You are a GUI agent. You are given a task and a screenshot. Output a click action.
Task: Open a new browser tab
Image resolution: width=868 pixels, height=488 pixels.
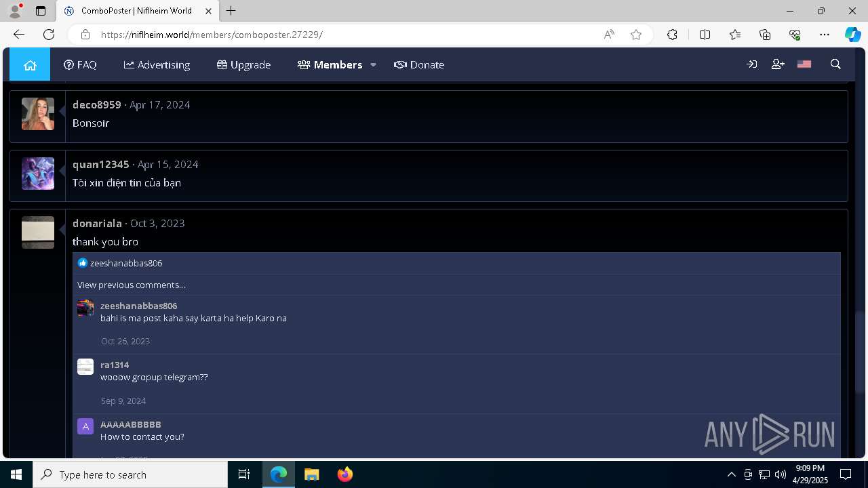pos(231,11)
